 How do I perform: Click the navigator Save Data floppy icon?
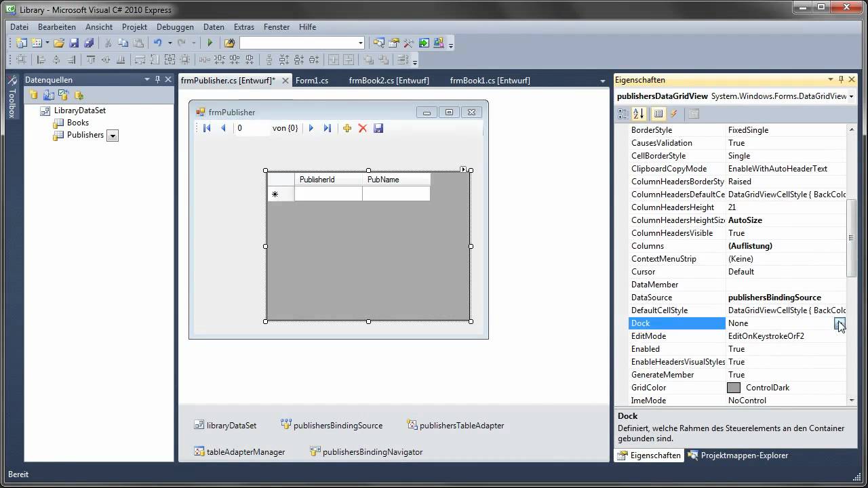coord(378,128)
